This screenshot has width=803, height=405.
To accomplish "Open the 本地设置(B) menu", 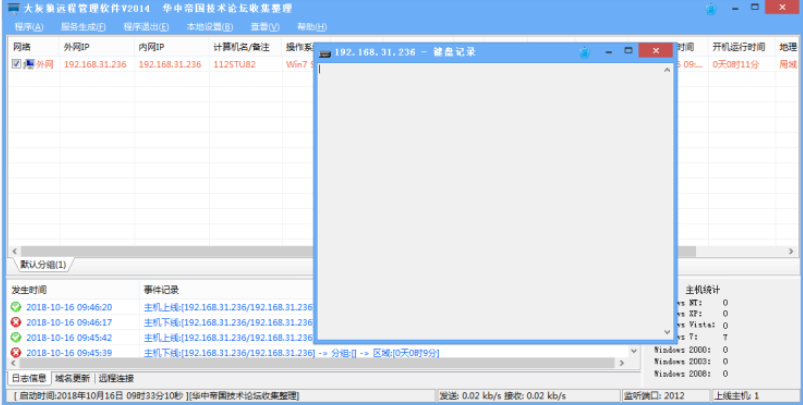I will [209, 27].
